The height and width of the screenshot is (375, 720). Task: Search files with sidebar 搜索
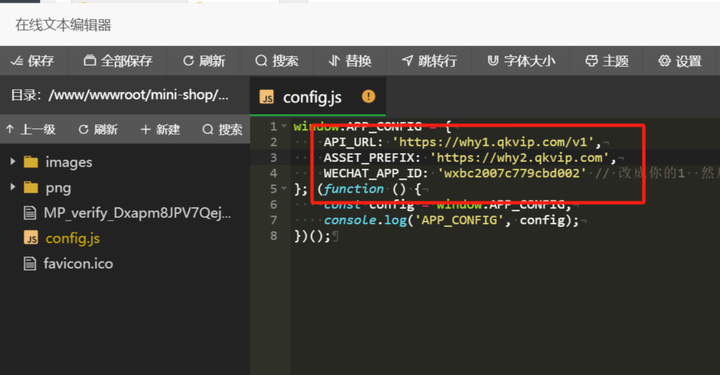222,129
